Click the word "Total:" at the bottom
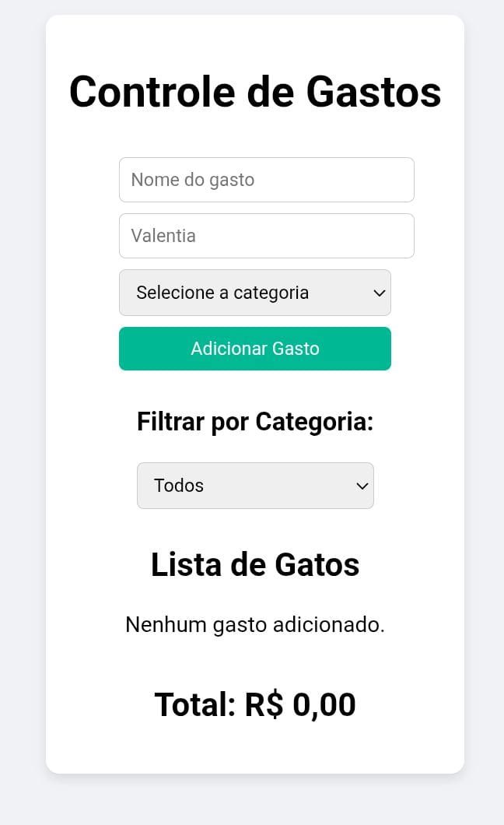 pyautogui.click(x=194, y=705)
